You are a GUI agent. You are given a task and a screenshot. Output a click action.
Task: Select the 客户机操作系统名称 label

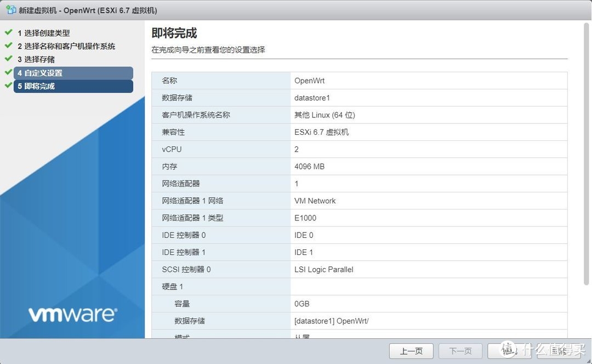196,115
